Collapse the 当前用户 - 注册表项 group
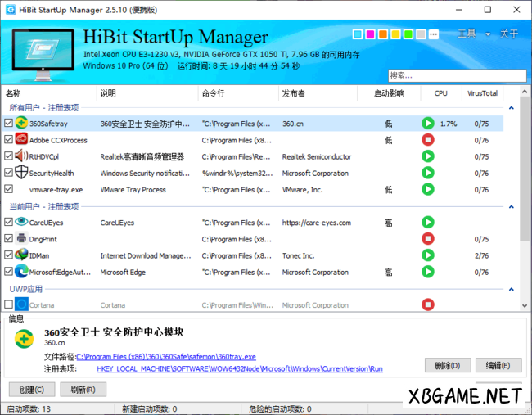This screenshot has height=415, width=532. click(512, 207)
